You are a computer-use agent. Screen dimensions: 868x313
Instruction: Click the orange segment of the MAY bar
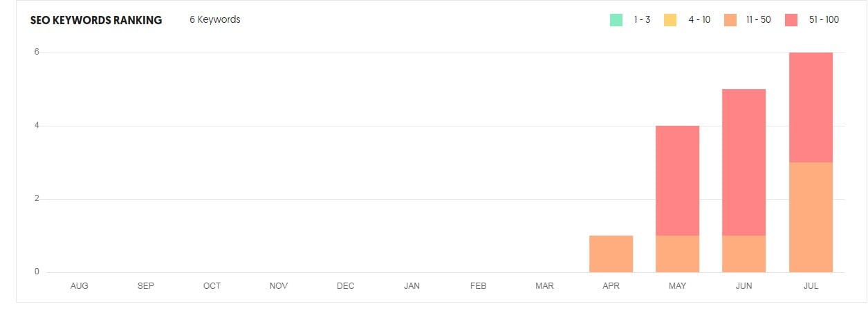677,254
